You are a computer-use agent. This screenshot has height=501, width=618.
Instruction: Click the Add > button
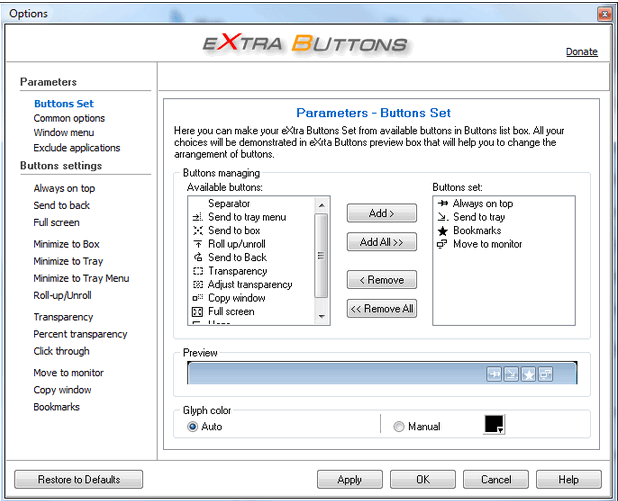tap(382, 213)
